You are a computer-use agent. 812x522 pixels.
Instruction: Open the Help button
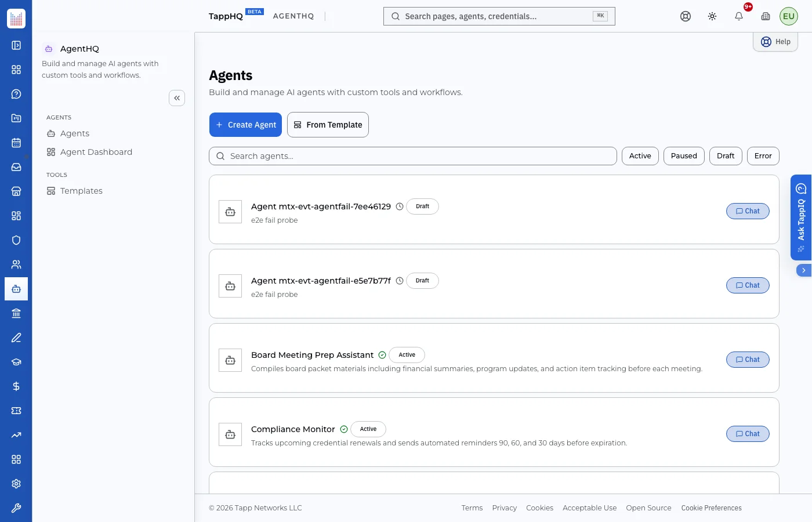pyautogui.click(x=775, y=42)
